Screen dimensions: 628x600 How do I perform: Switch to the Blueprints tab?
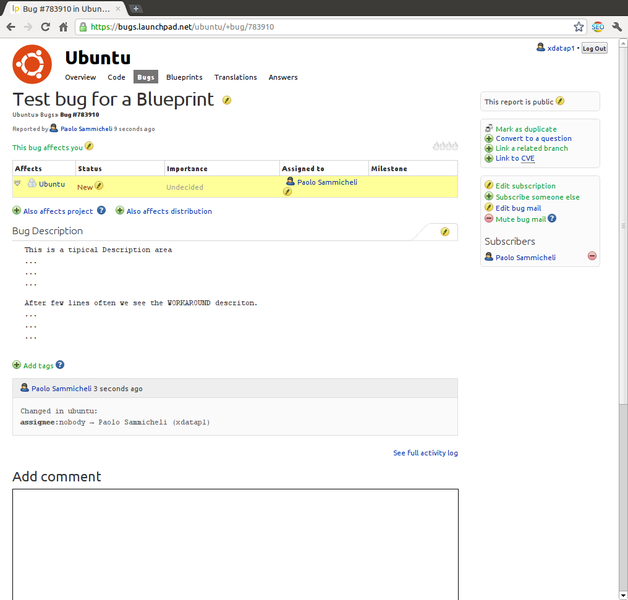click(x=184, y=77)
